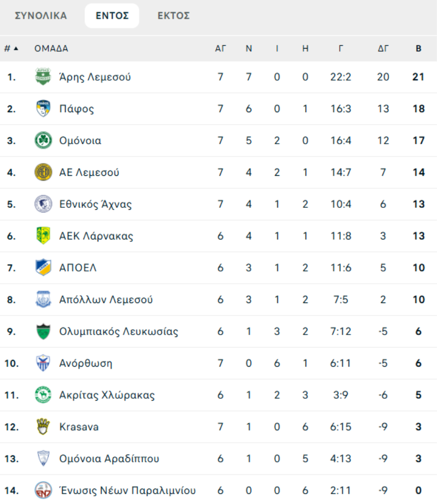Click the ΑΠΟΕΛ shield logo

tap(43, 268)
